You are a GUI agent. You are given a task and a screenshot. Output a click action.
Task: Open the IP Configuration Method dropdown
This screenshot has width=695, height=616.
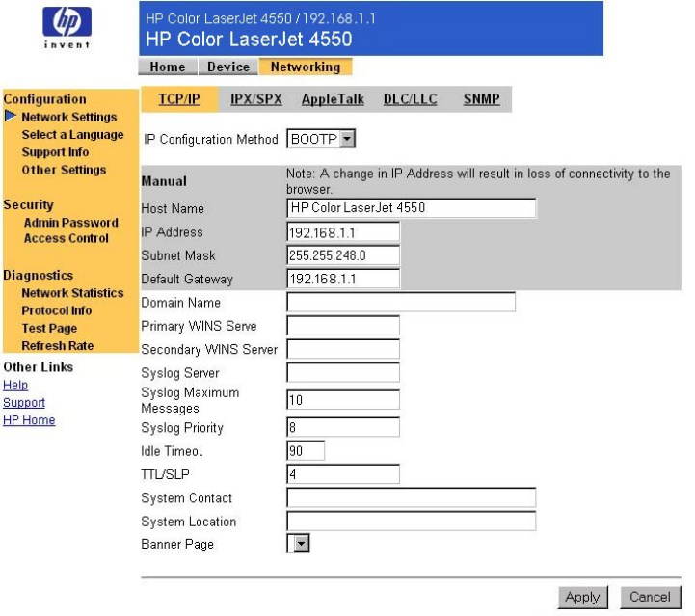pyautogui.click(x=321, y=139)
